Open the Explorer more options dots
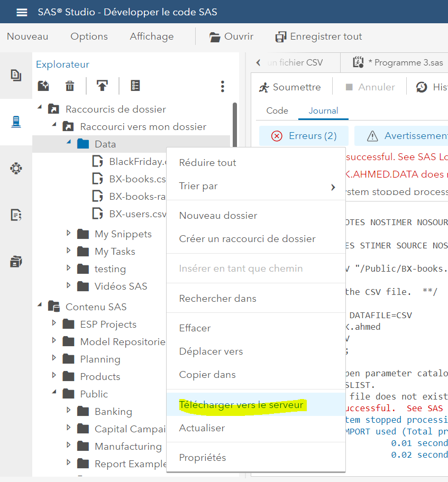 [223, 86]
